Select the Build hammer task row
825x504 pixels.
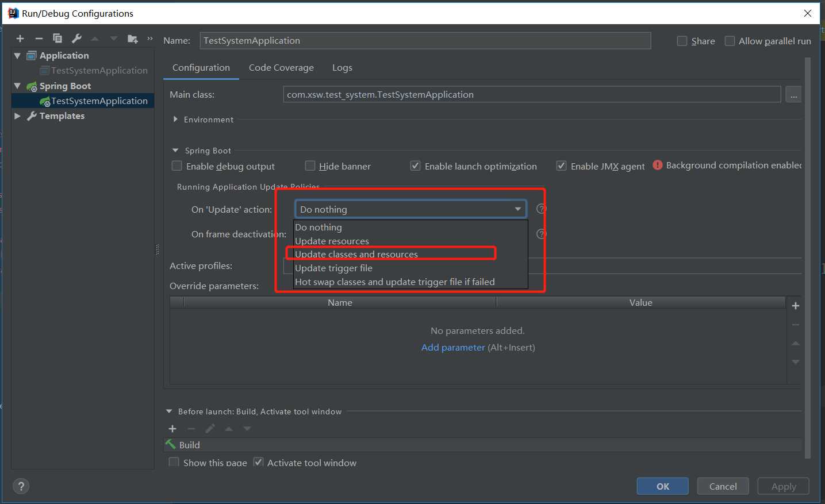(x=482, y=445)
